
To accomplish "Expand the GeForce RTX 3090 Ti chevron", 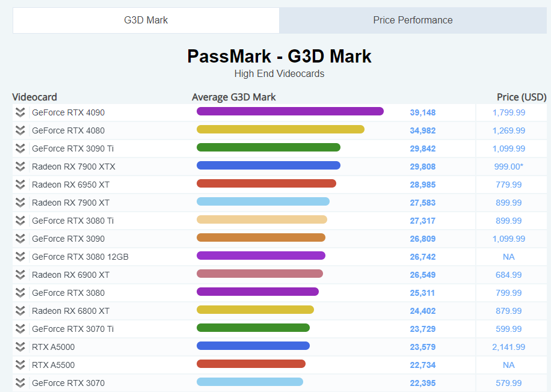I will [x=20, y=149].
